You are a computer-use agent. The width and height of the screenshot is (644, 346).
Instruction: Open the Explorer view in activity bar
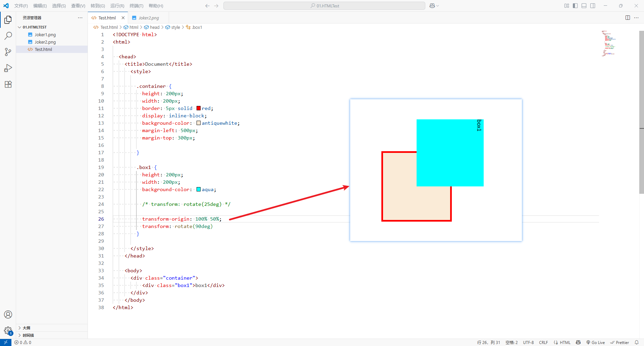click(8, 20)
